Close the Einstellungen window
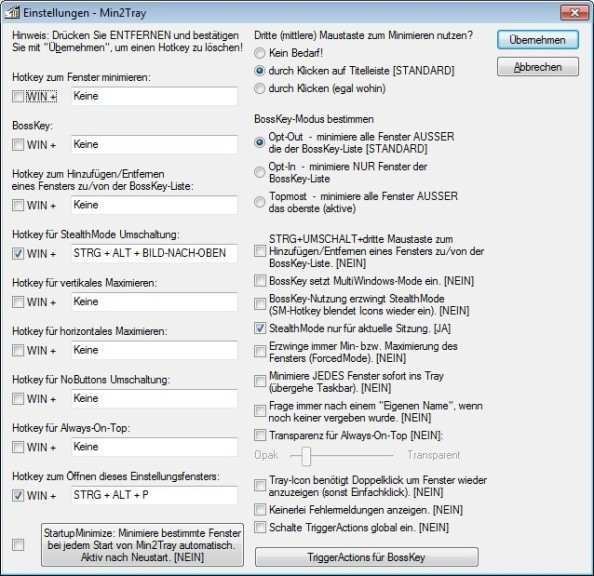Screen dimensions: 594x576 (x=575, y=13)
